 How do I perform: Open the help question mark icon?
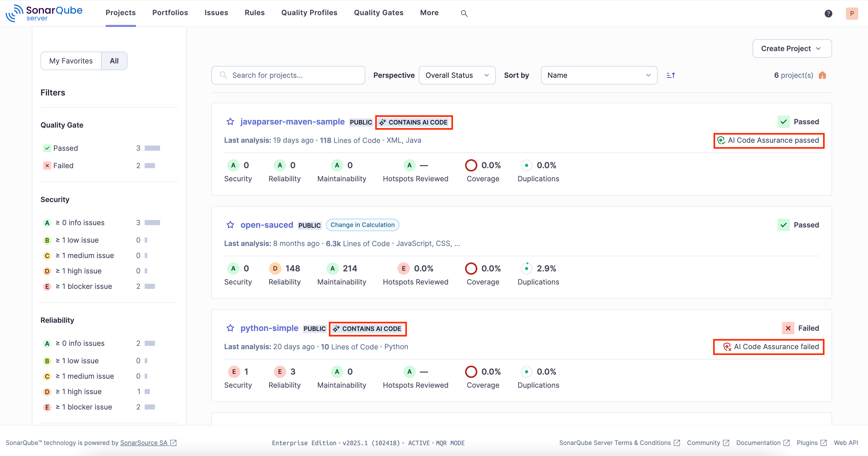click(828, 14)
